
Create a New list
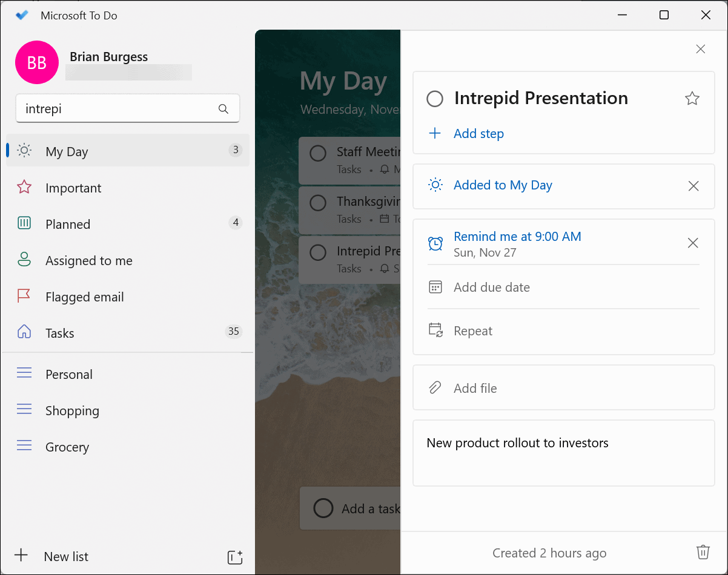66,557
